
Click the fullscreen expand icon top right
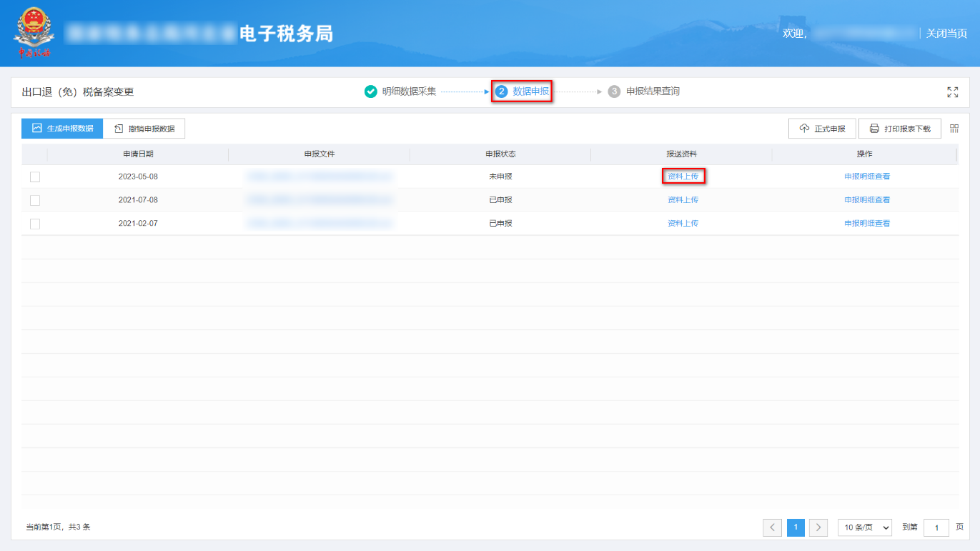(x=953, y=91)
